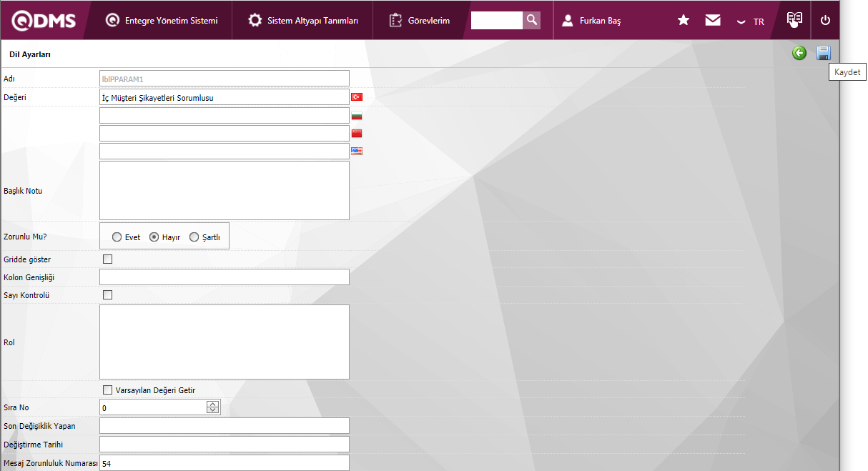The height and width of the screenshot is (471, 868).
Task: Click the Chinese value input field
Action: (x=225, y=133)
